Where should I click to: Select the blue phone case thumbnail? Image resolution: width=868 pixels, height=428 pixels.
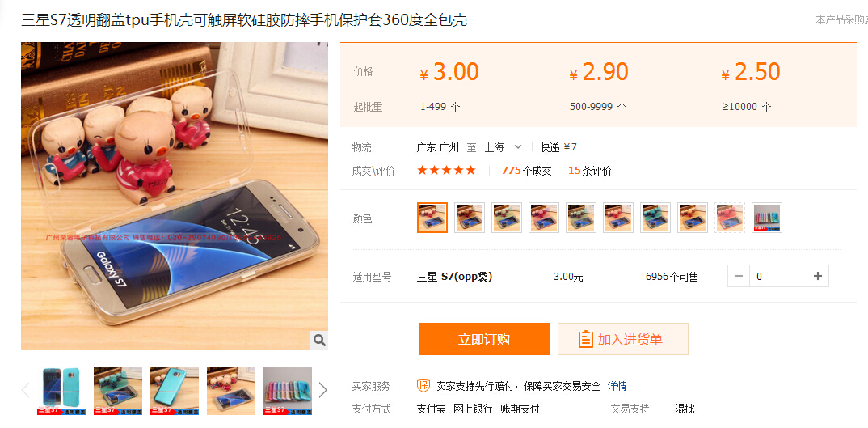(x=61, y=390)
